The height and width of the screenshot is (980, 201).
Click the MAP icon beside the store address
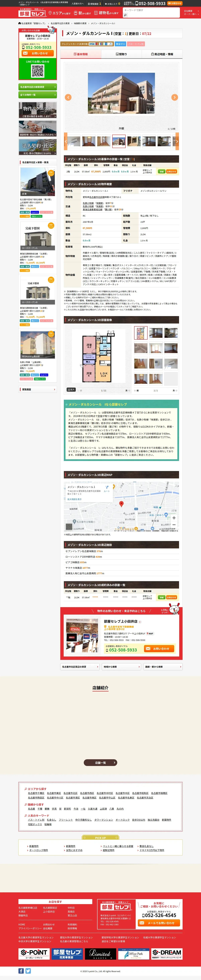(x=150, y=633)
